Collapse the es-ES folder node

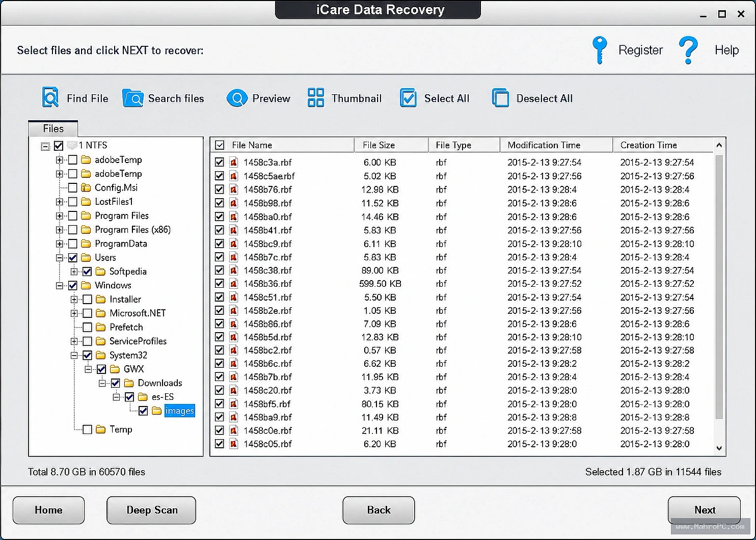(x=117, y=397)
